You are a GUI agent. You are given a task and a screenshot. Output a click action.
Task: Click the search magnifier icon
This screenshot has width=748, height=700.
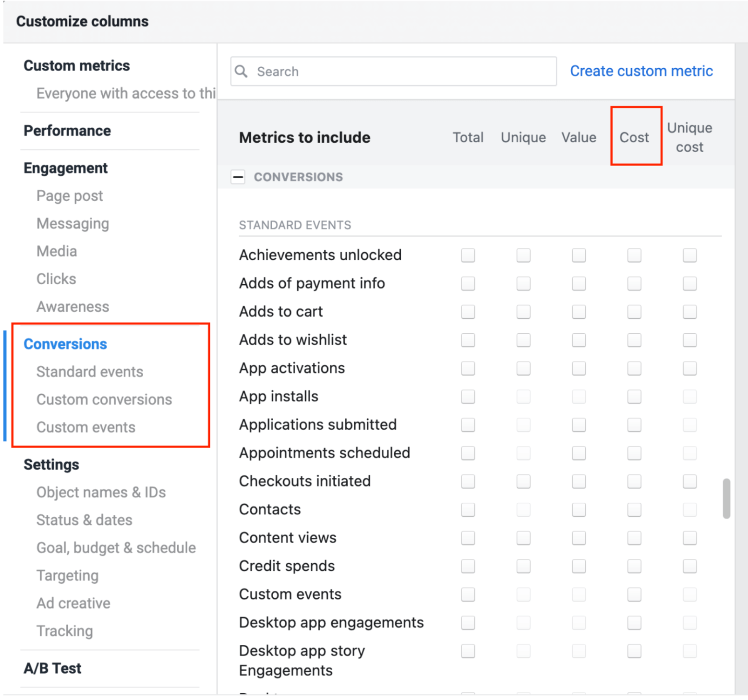241,72
